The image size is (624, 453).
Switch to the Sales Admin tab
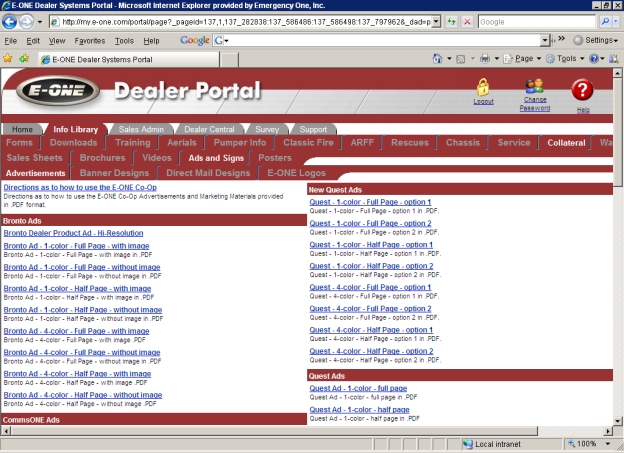(141, 129)
